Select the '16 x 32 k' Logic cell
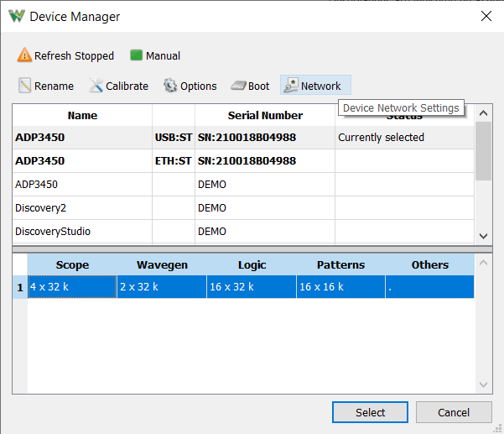This screenshot has height=434, width=504. coord(252,286)
